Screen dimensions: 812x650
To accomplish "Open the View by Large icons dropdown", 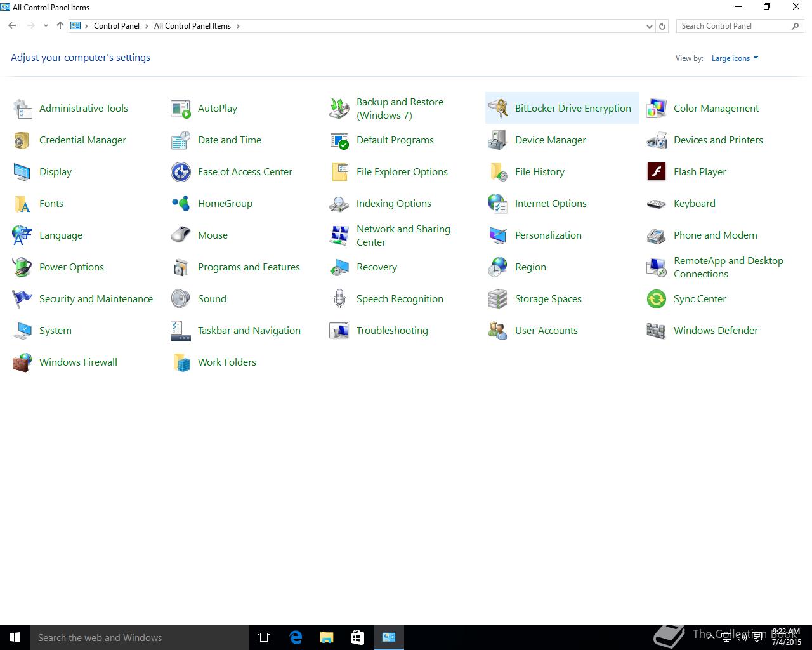I will coord(735,58).
